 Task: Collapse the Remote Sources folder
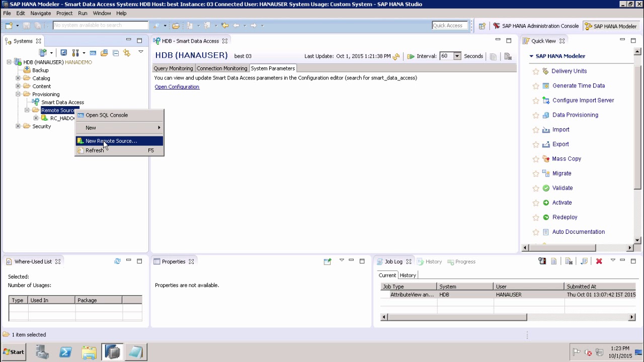coord(27,110)
